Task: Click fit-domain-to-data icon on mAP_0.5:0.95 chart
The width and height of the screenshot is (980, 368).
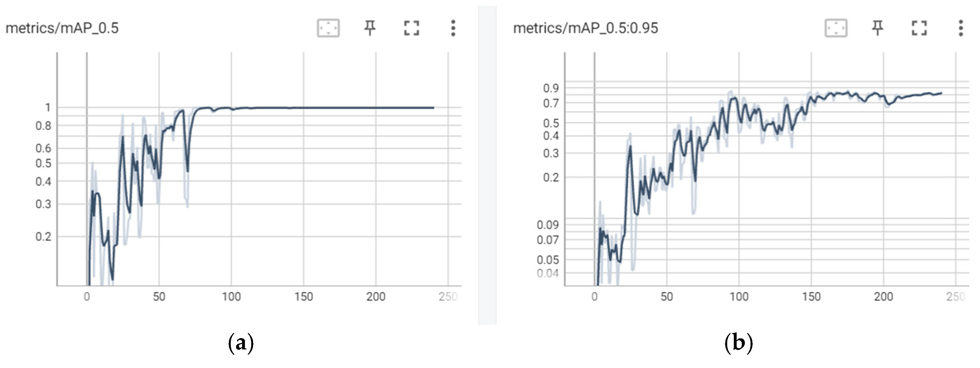Action: [836, 28]
